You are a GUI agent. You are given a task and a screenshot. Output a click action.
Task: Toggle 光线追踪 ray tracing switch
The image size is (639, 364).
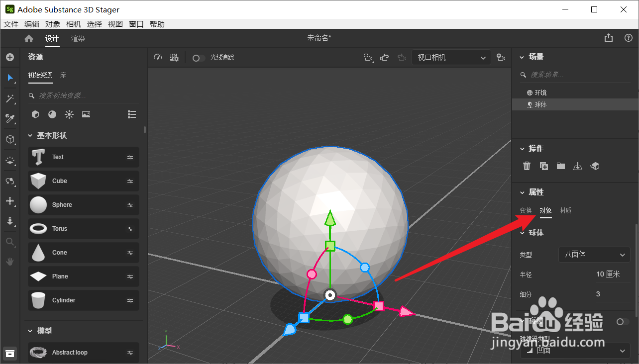pos(199,58)
